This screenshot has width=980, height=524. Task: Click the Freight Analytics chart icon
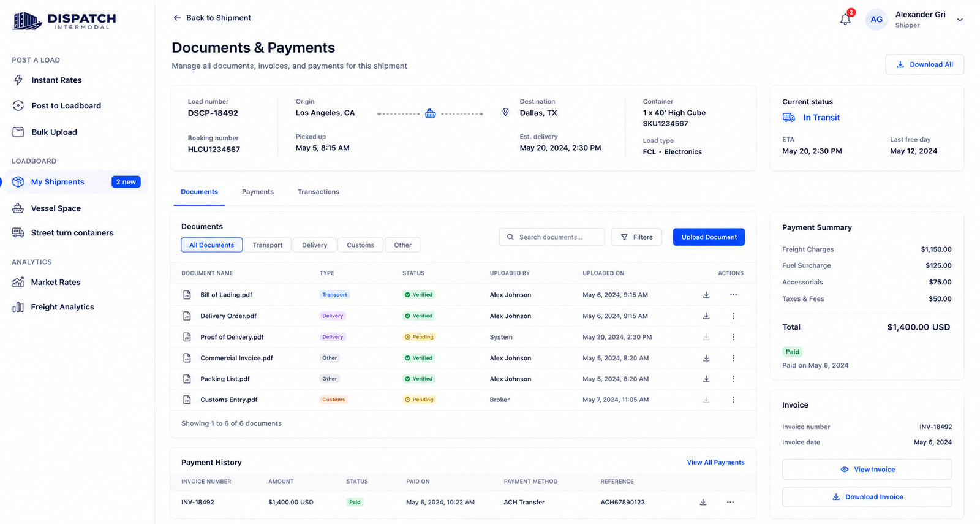[18, 307]
